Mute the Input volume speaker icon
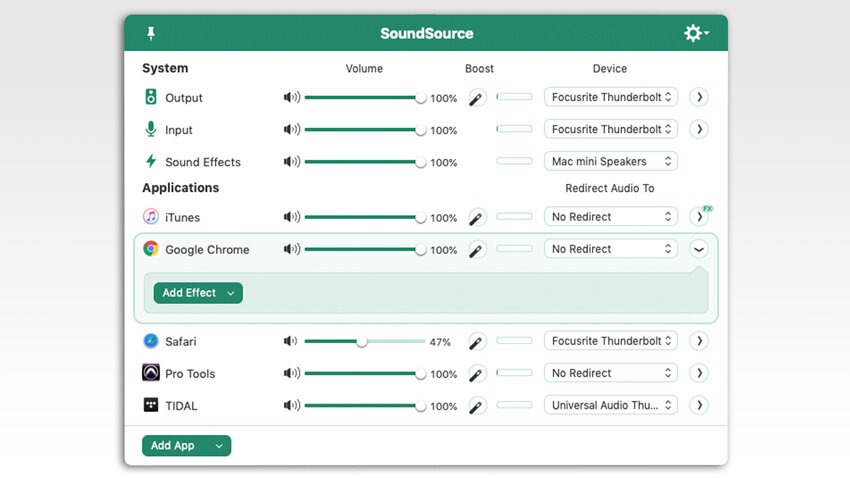Image resolution: width=850 pixels, height=478 pixels. (292, 130)
